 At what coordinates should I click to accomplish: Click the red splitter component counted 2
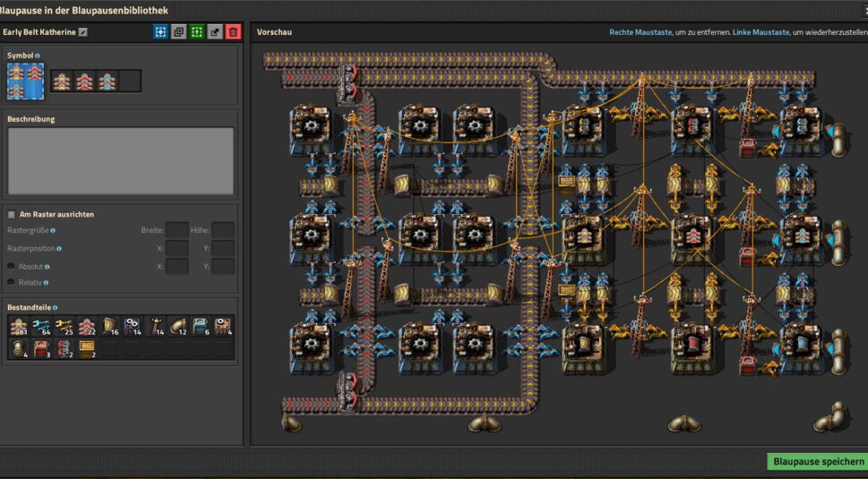tap(64, 348)
